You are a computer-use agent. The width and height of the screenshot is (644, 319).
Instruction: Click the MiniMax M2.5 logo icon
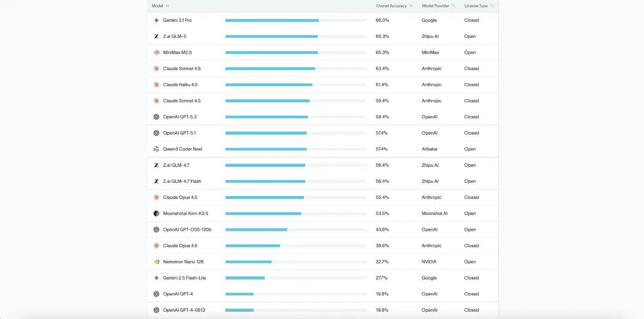point(156,52)
